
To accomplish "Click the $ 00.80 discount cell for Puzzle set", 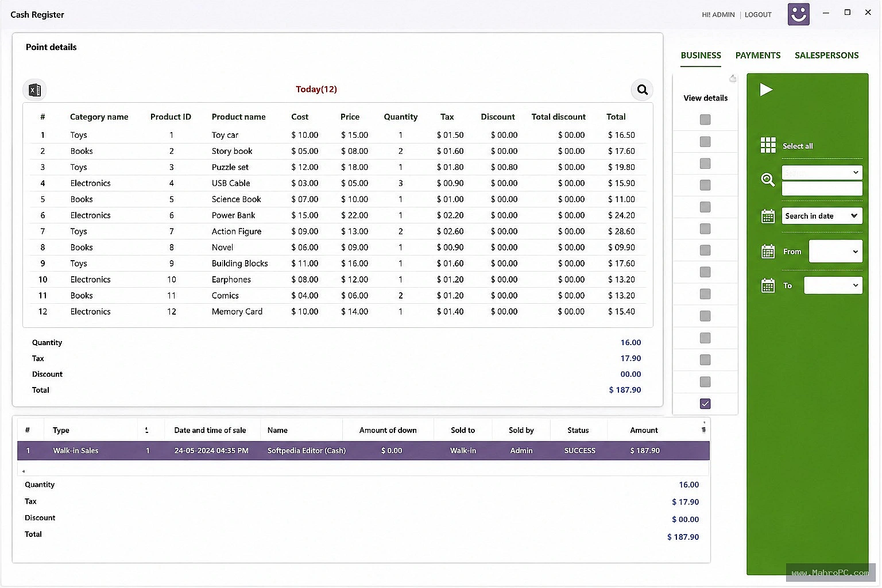I will [x=504, y=167].
